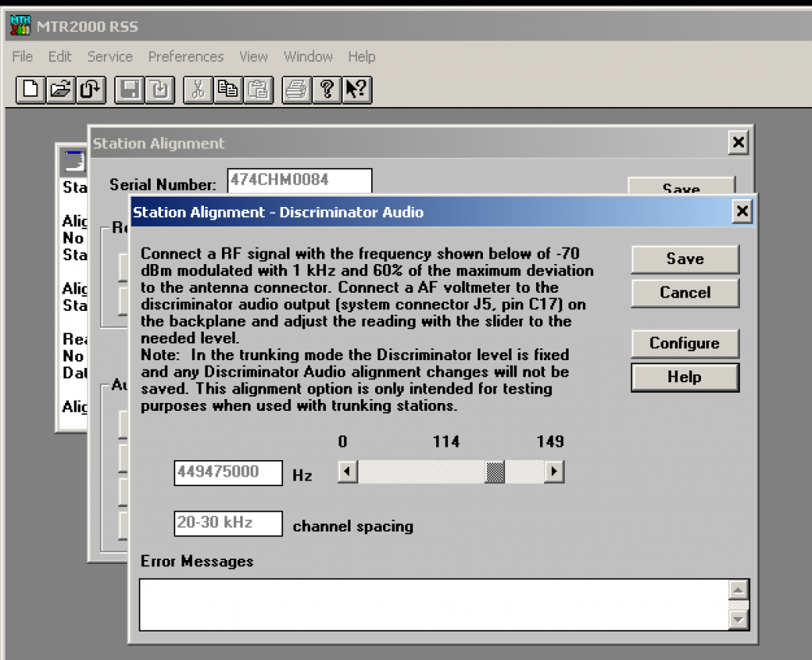Click the 449475000 Hz frequency field
812x660 pixels.
(228, 473)
